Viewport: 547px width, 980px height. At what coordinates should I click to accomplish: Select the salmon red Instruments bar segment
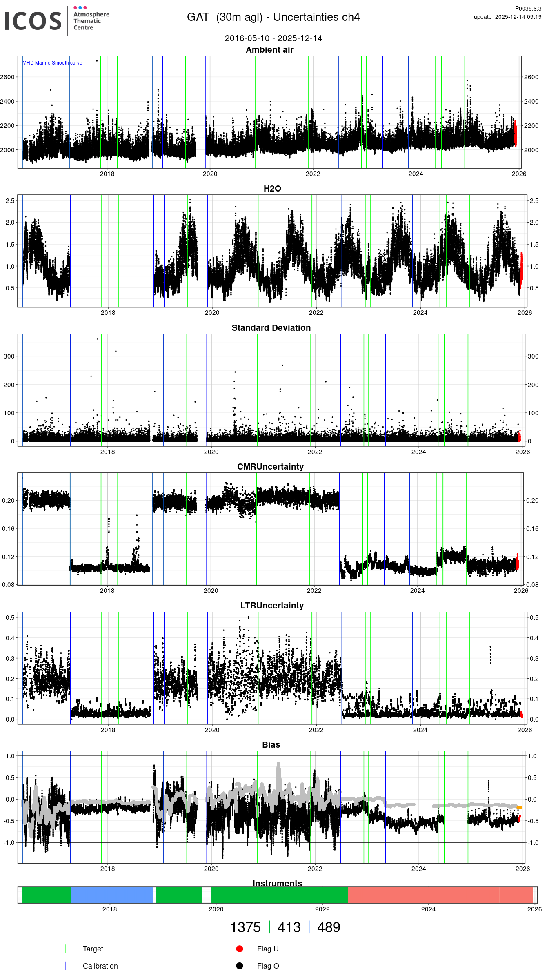440,895
